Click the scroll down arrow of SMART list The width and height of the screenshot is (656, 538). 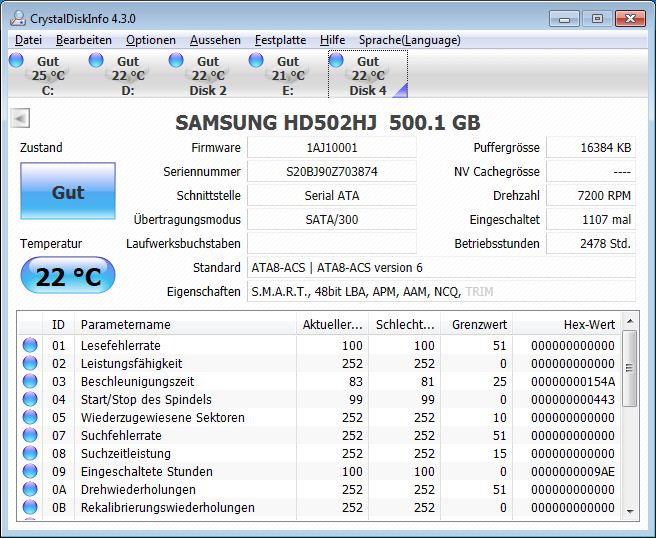pos(630,511)
